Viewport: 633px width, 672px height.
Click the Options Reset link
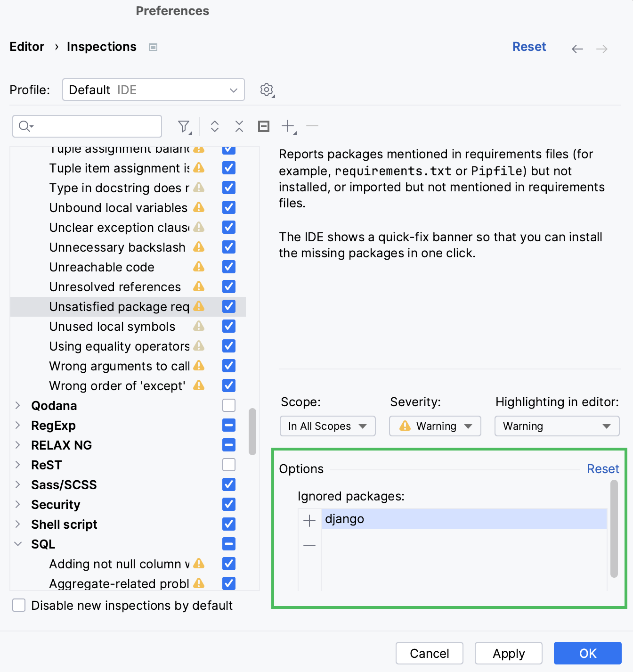[x=602, y=469]
